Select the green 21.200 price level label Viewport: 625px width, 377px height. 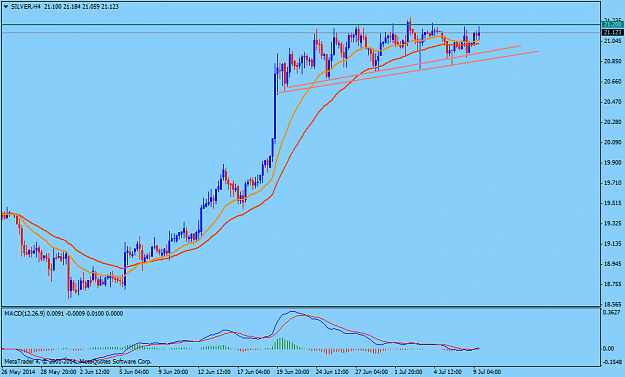click(613, 25)
